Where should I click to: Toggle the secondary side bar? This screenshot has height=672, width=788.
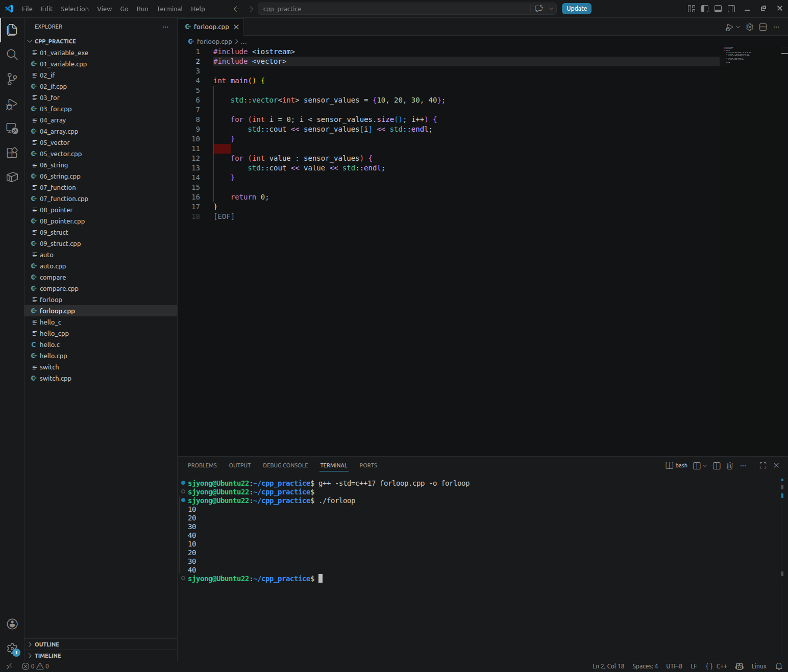[731, 9]
